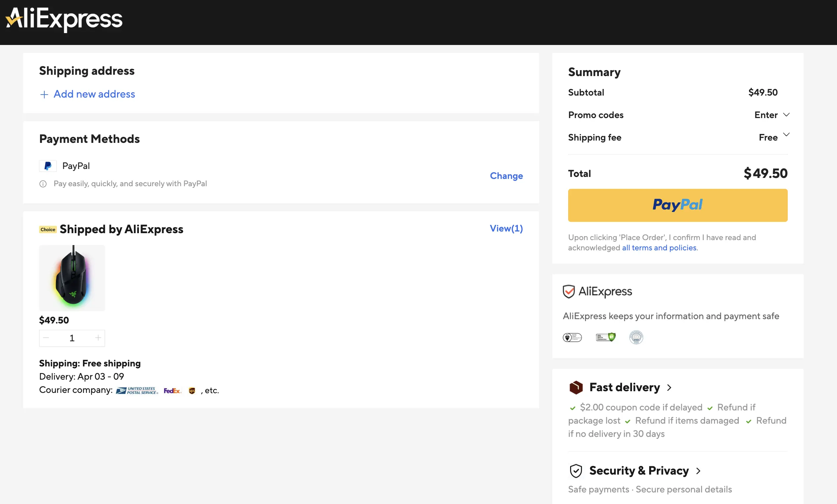Click the quantity field showing 1
Image resolution: width=837 pixels, height=504 pixels.
click(72, 338)
